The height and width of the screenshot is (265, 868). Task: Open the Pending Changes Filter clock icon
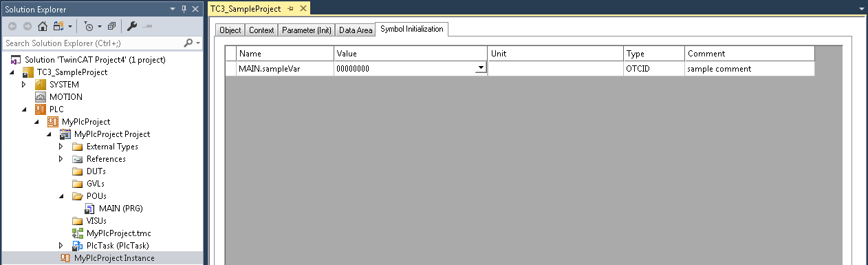[89, 26]
